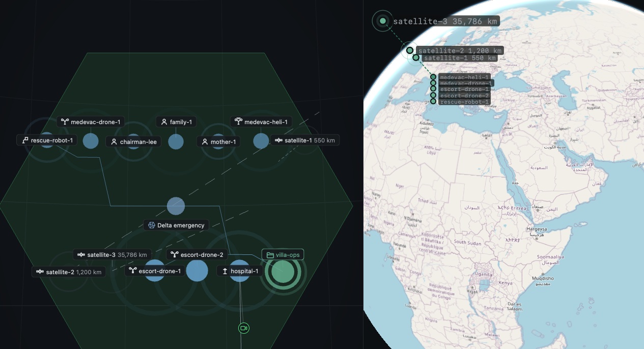Click the rescue-robot-1 green dot on globe
This screenshot has height=349, width=644.
click(x=433, y=102)
